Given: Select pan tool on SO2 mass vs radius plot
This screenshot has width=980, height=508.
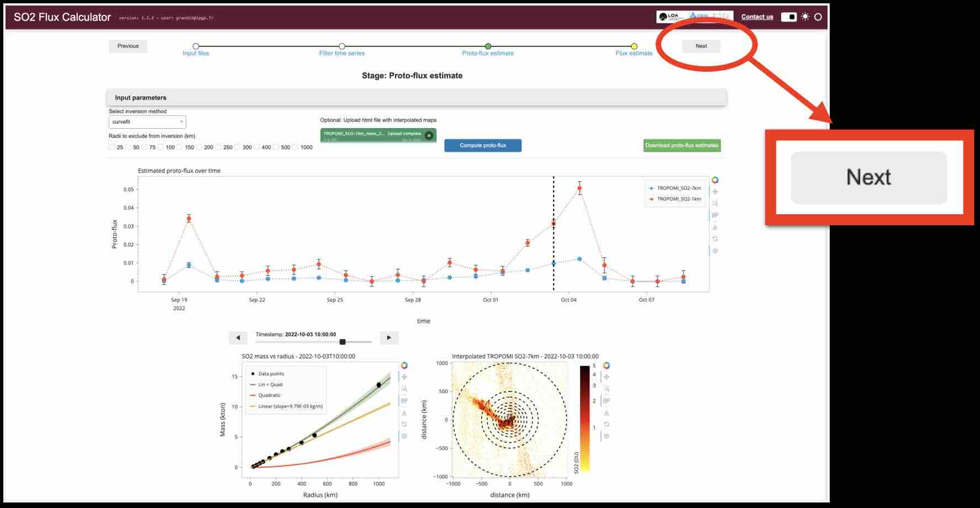Looking at the screenshot, I should 404,377.
